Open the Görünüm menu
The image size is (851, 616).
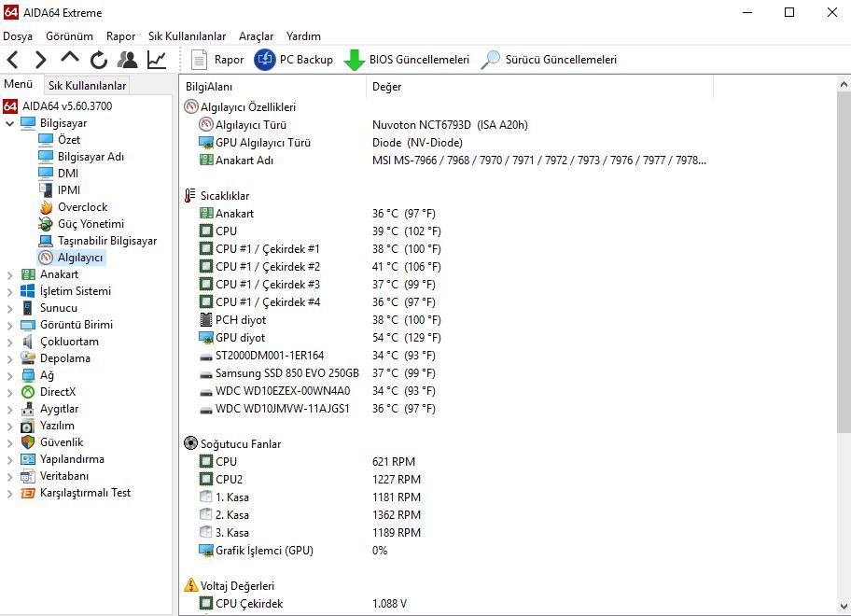[x=69, y=36]
